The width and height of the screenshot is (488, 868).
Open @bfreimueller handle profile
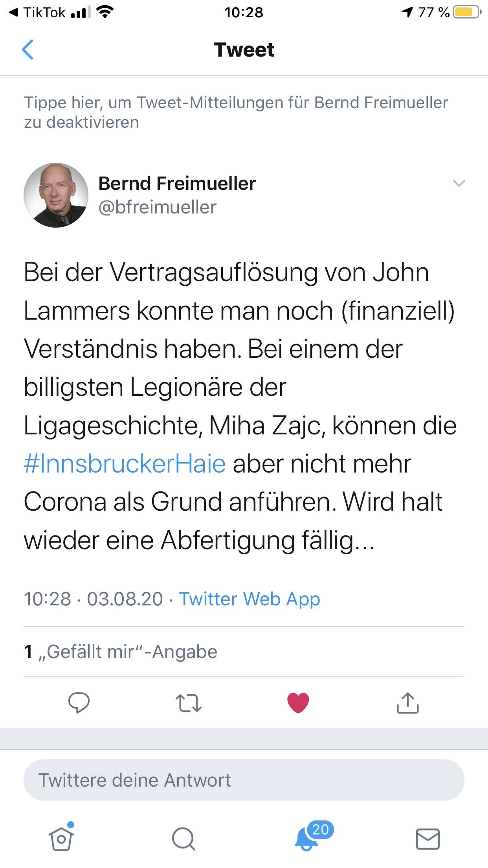tap(157, 207)
